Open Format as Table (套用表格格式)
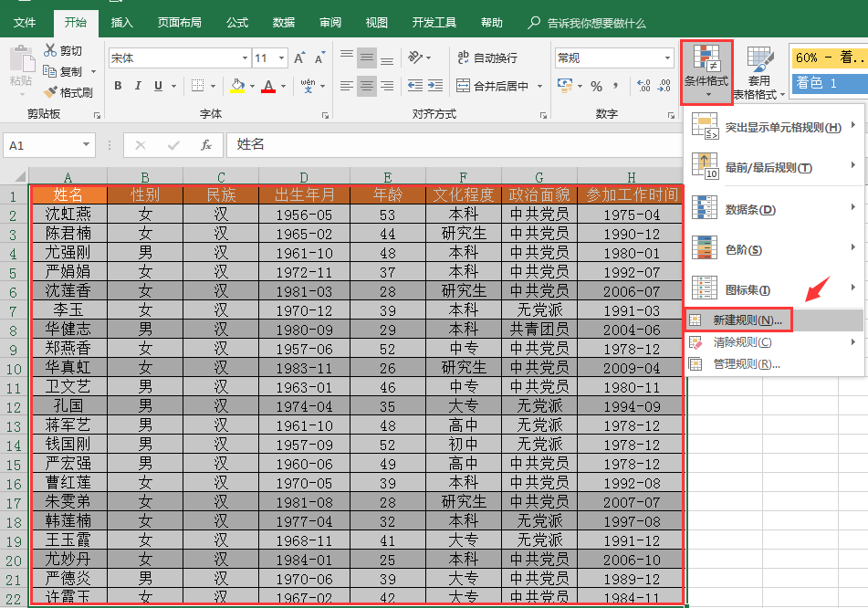This screenshot has height=608, width=868. (x=759, y=73)
